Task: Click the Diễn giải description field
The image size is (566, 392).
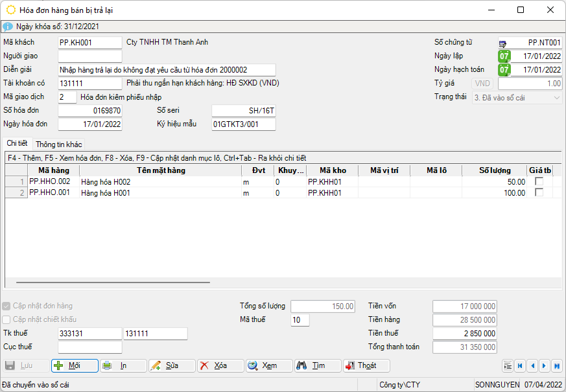Action: [167, 70]
